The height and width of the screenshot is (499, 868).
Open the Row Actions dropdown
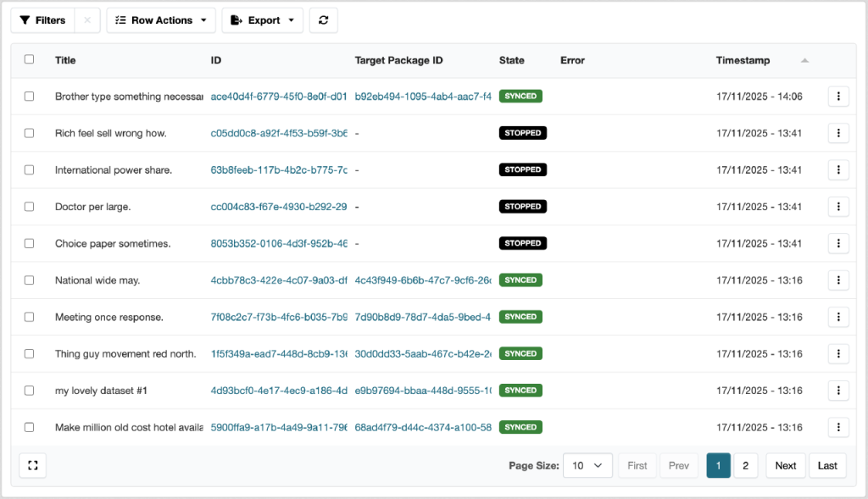tap(160, 20)
